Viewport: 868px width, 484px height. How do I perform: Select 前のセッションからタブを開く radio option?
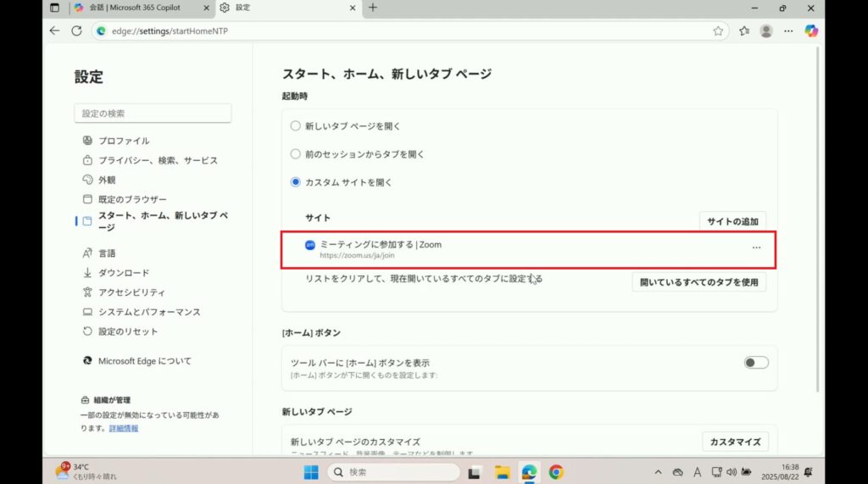(x=296, y=154)
